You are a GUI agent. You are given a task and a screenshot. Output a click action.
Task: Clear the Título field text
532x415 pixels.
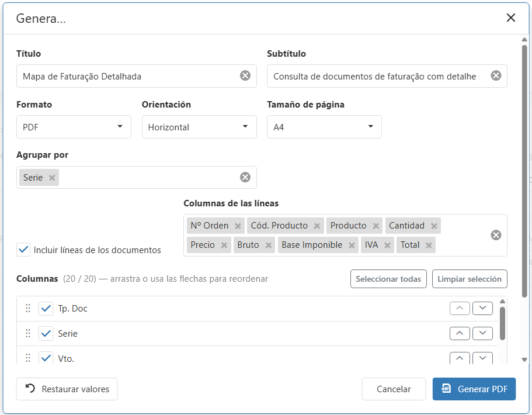pos(245,75)
